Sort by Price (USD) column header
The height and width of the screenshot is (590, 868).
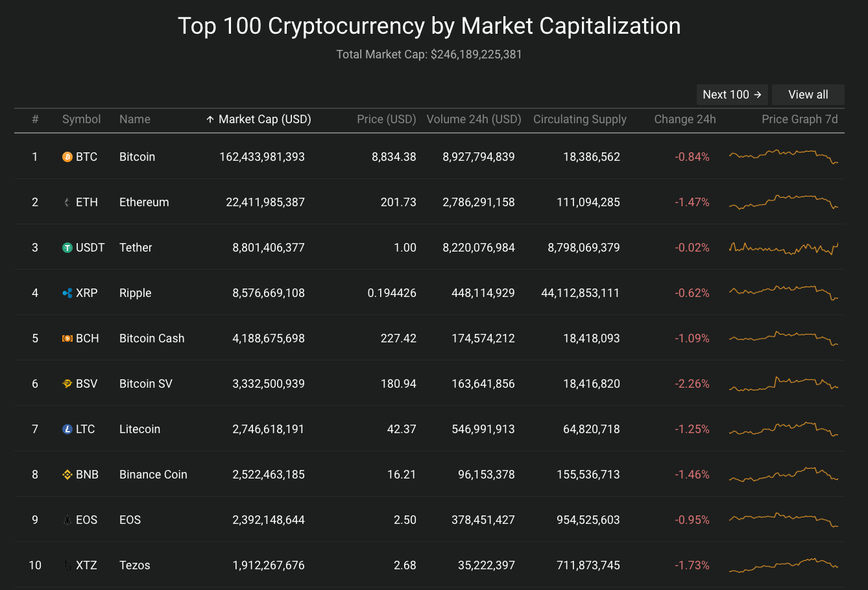click(x=386, y=119)
